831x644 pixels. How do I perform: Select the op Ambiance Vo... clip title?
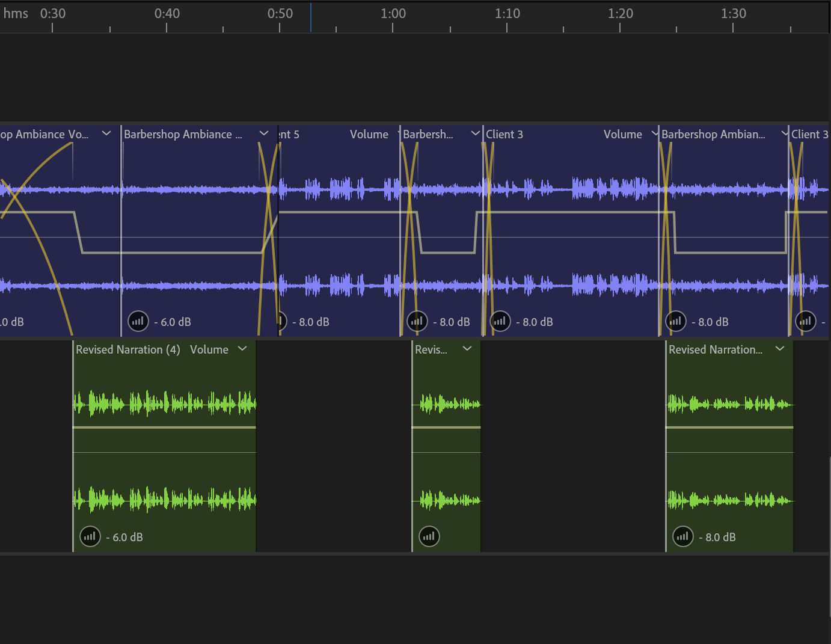[x=44, y=135]
